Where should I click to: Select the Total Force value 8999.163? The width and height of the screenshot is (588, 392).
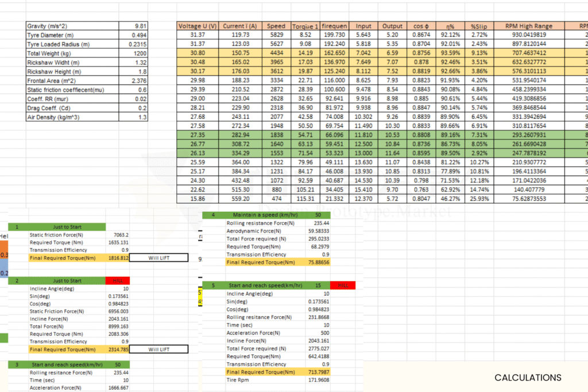point(118,327)
